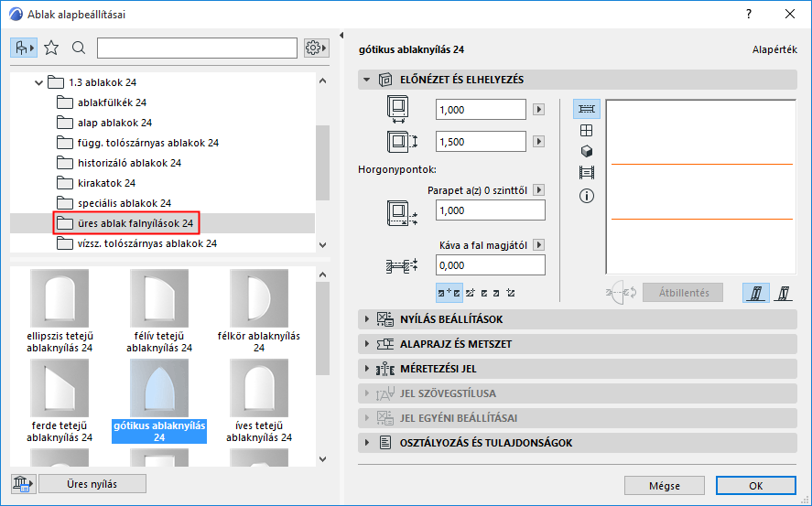Edit the Káva value field 0,000
The width and height of the screenshot is (812, 506).
tap(491, 265)
